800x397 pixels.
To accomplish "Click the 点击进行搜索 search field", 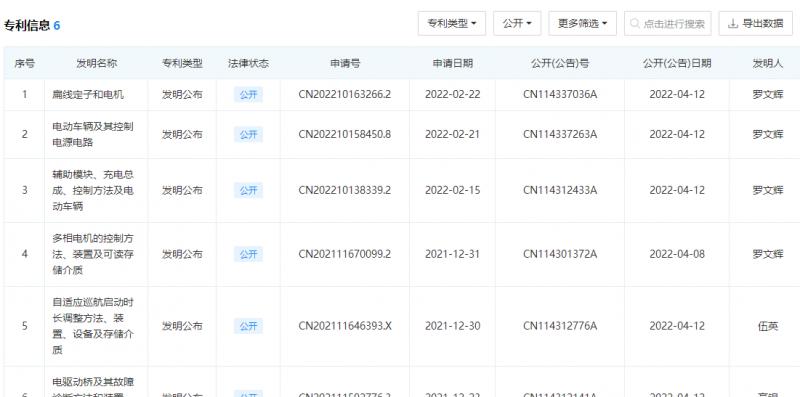I will click(x=667, y=23).
